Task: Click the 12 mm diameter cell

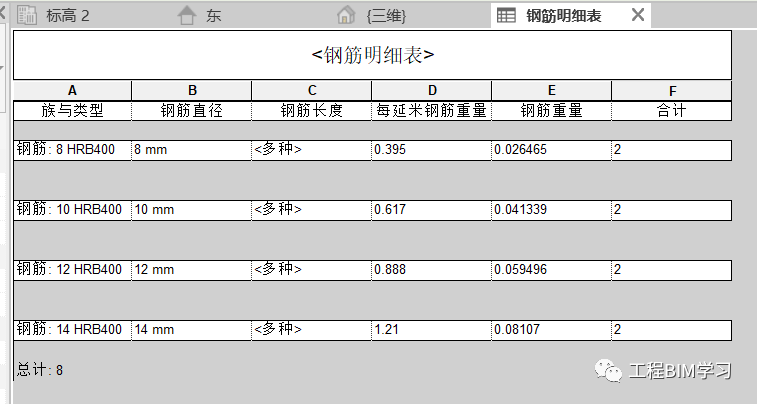Action: point(192,270)
